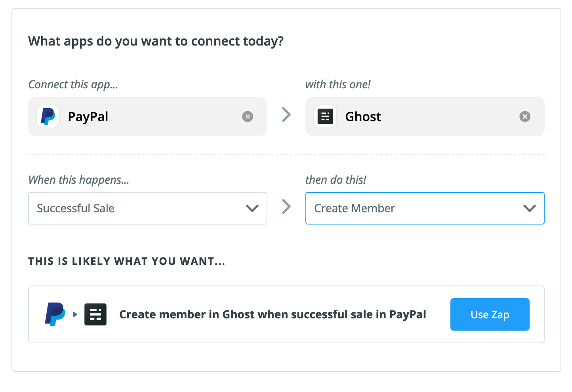
Task: Open the Successful Sale trigger dropdown
Action: (x=147, y=208)
